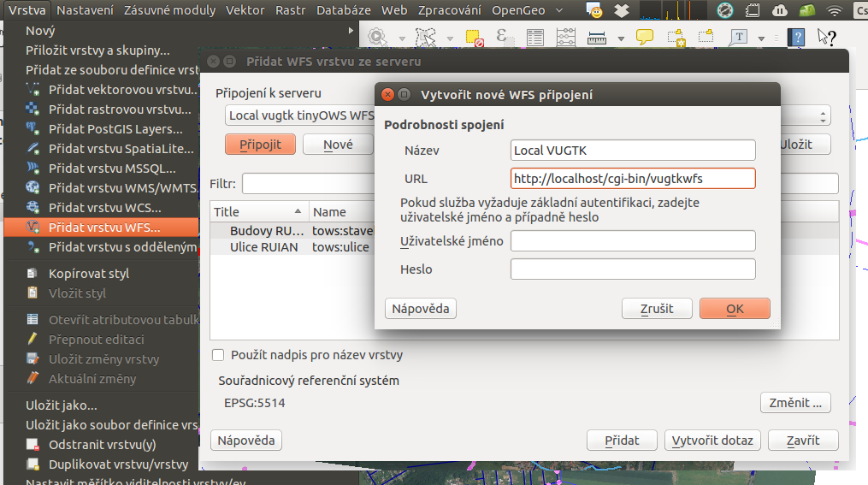This screenshot has width=868, height=485.
Task: Focus the URL input field
Action: coord(633,178)
